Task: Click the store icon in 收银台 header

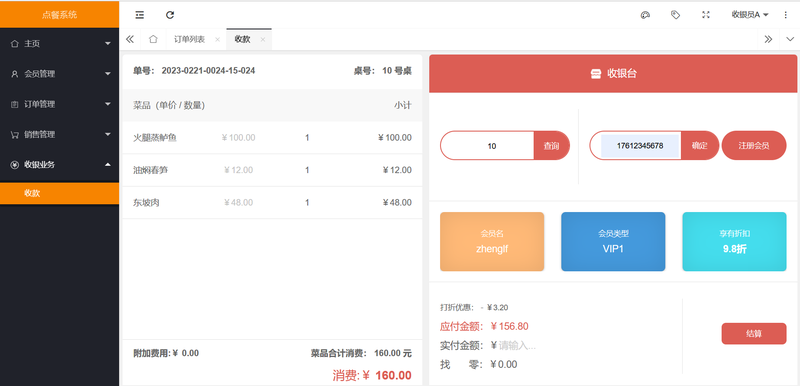Action: click(596, 74)
